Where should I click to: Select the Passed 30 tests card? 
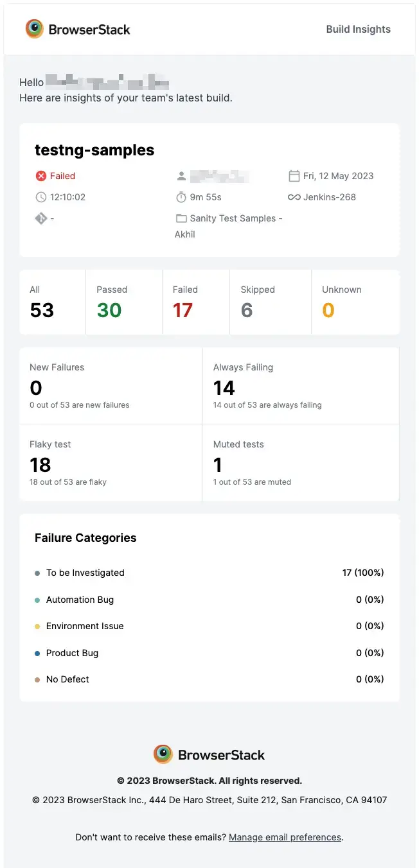coord(124,302)
